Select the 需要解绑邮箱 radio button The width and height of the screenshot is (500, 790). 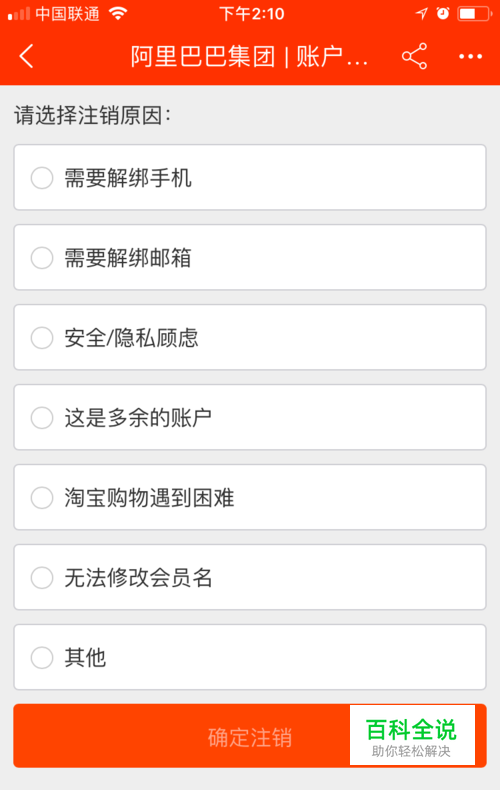(42, 258)
